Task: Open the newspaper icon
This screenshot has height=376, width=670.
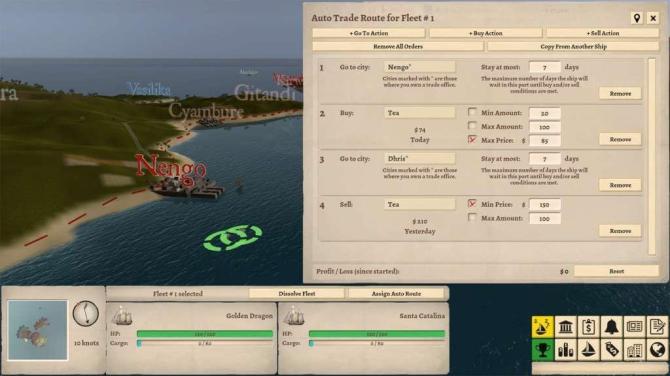Action: click(x=635, y=327)
